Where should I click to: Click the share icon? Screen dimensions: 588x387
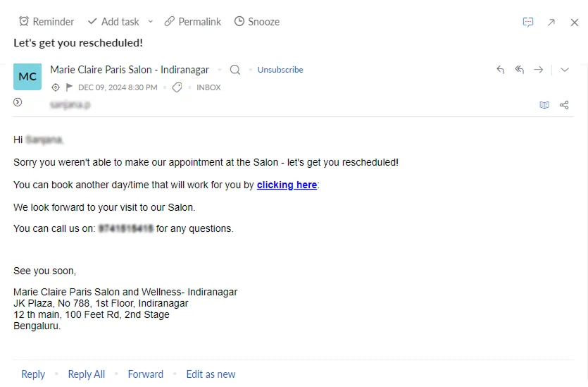click(564, 105)
